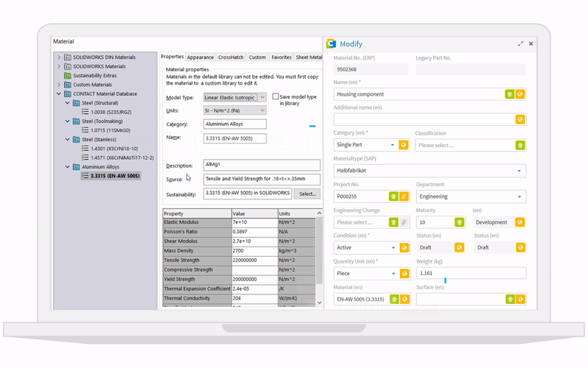Viewport: 588px width, 368px height.
Task: Click green catalog icon in Maturity field
Action: [459, 222]
